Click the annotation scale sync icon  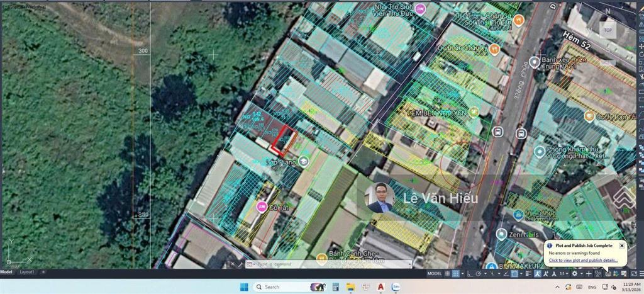coord(554,273)
